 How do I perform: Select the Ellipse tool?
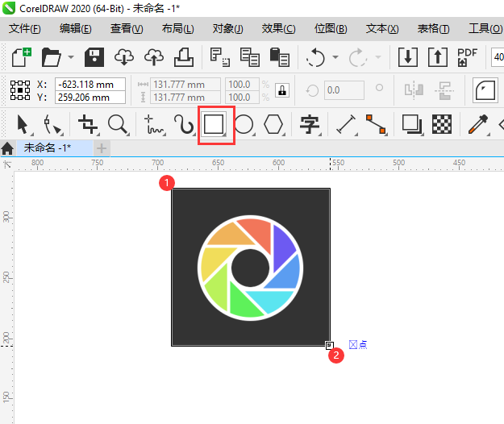point(244,124)
